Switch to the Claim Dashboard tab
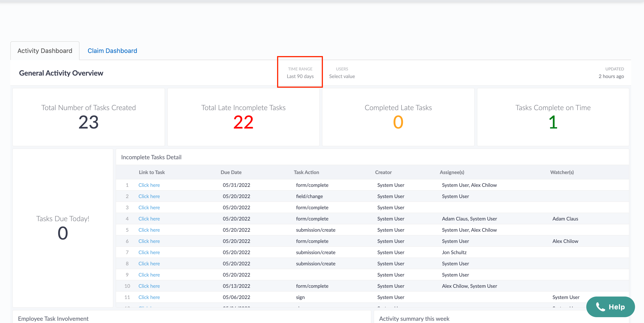This screenshot has height=323, width=644. [x=112, y=51]
